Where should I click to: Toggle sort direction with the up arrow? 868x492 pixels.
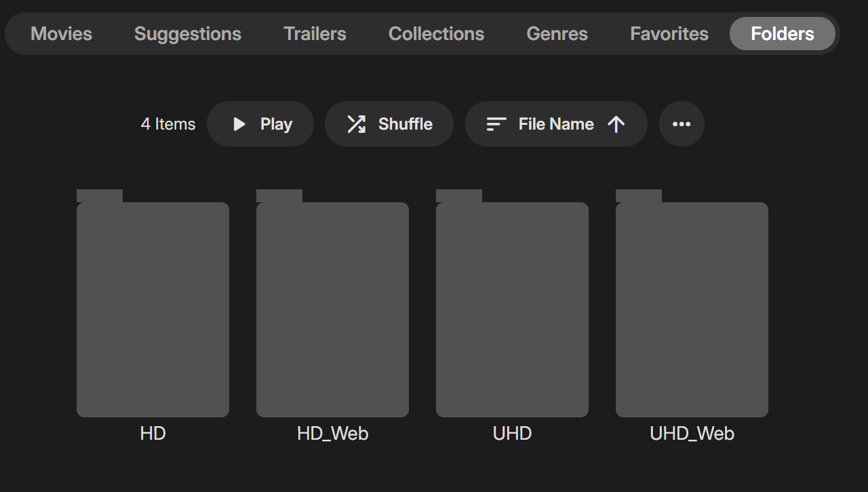coord(616,124)
